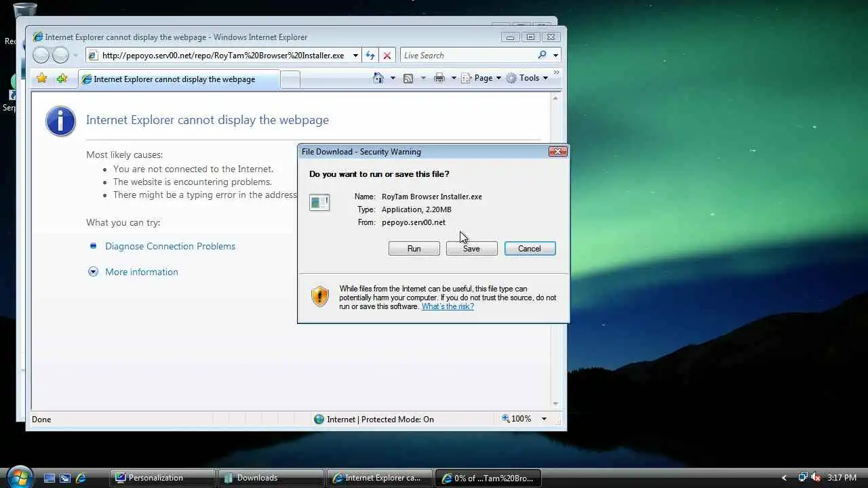The image size is (868, 488).
Task: Cancel the file download
Action: coord(530,249)
